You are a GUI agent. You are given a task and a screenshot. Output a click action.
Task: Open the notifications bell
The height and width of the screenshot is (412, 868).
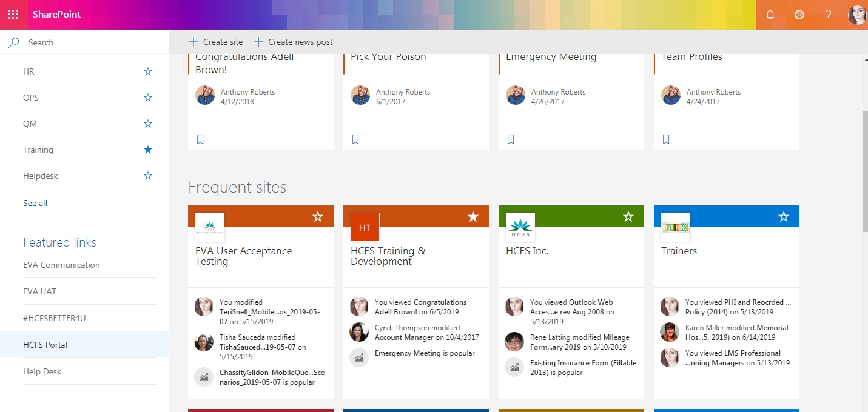770,15
